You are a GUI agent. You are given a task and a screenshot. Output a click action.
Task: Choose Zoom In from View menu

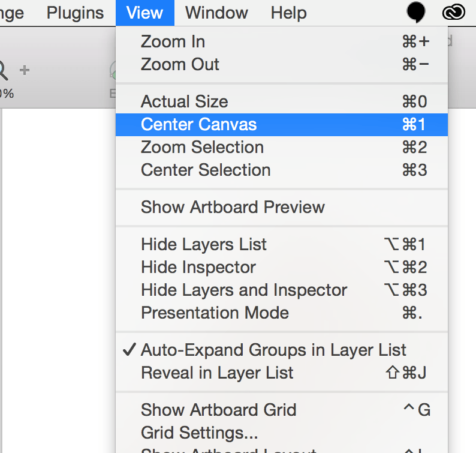click(173, 42)
